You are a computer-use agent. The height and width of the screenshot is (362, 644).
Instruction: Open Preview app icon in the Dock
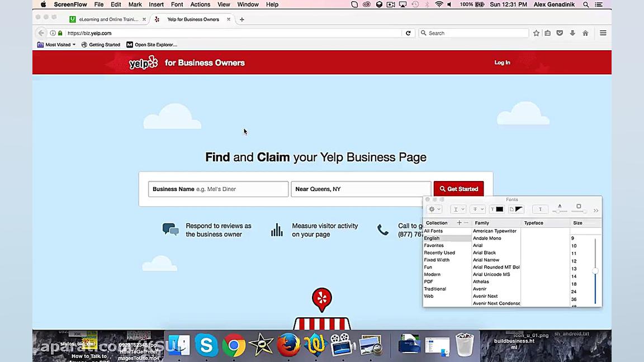tap(371, 345)
